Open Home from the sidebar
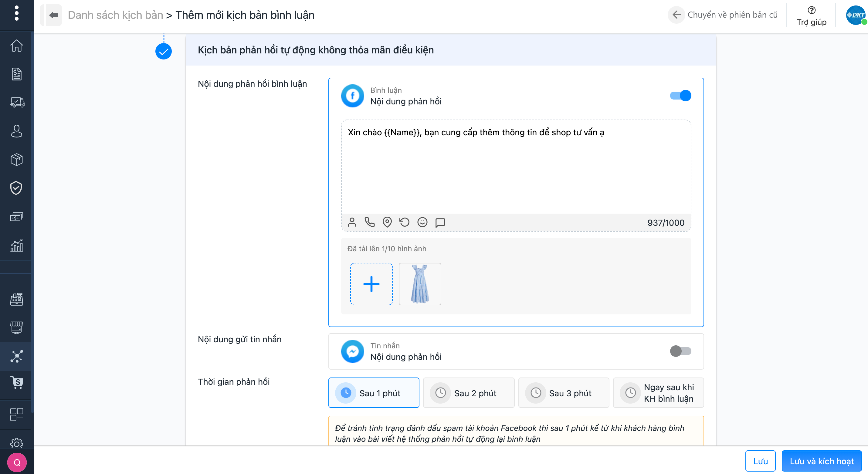 [16, 46]
